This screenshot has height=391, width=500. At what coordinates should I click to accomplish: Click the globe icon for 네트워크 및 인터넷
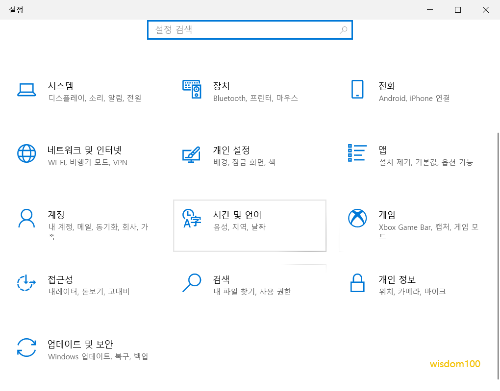click(x=27, y=154)
